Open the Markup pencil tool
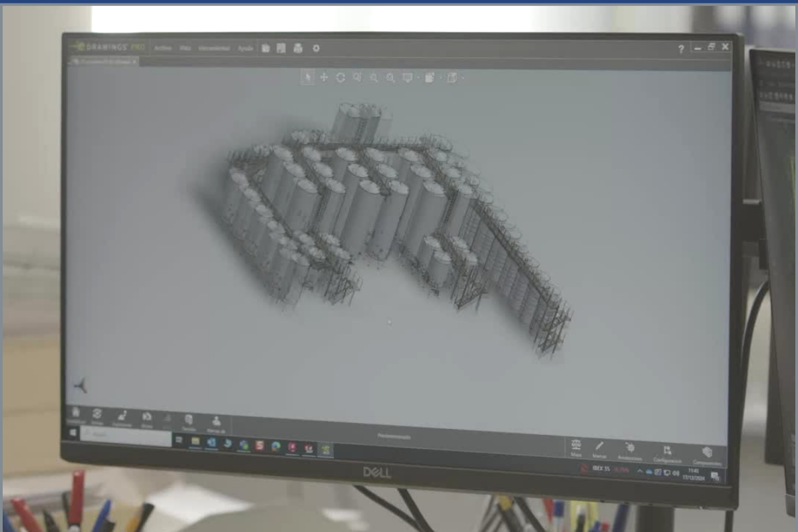Image resolution: width=798 pixels, height=532 pixels. pyautogui.click(x=599, y=449)
